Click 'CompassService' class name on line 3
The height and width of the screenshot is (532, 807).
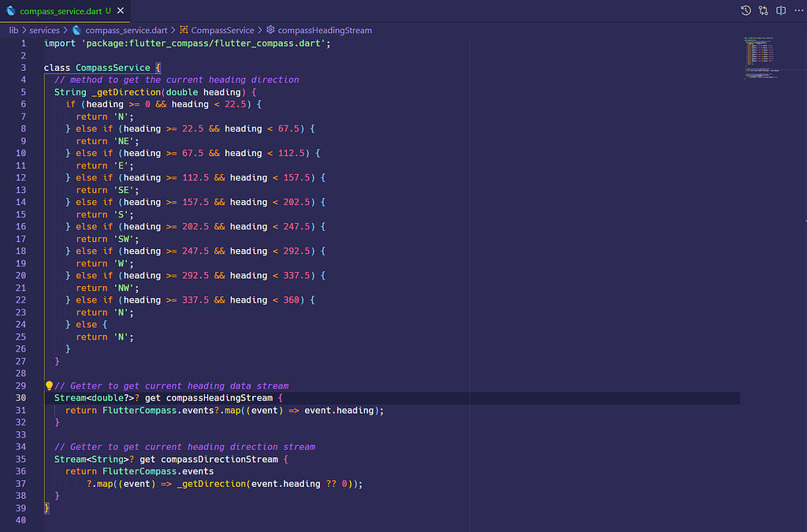click(113, 68)
